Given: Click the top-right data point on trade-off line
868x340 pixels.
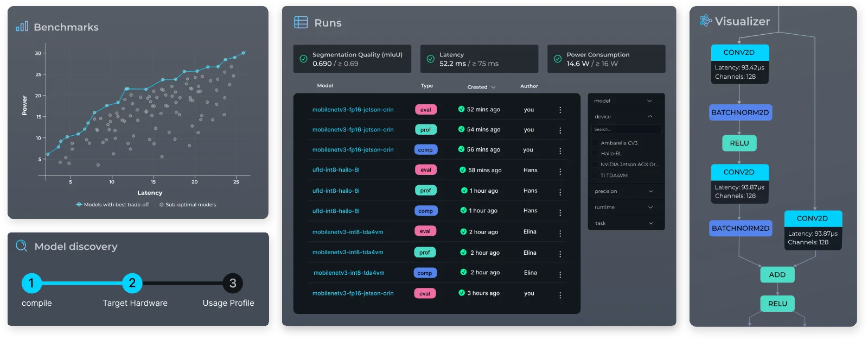Looking at the screenshot, I should click(x=244, y=53).
